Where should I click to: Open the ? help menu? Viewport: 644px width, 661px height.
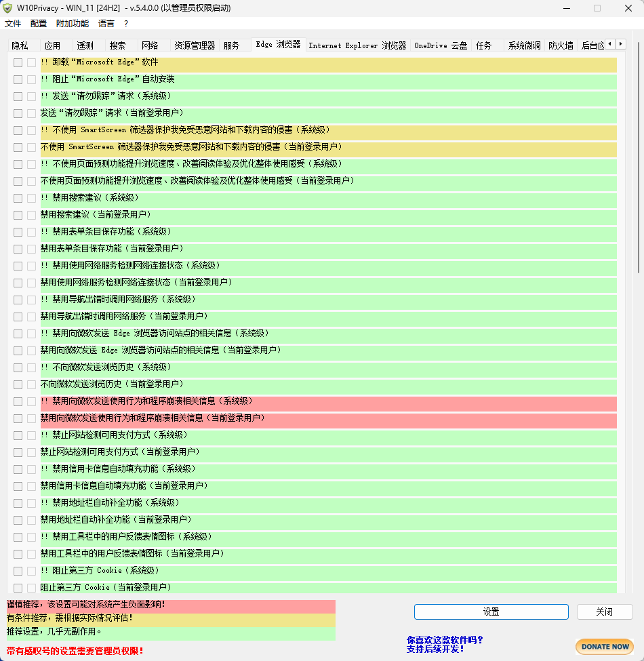coord(126,24)
